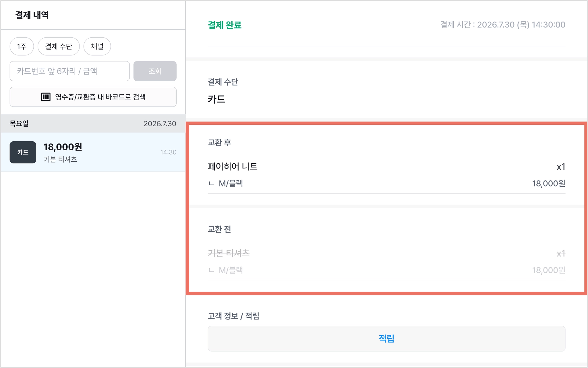Image resolution: width=588 pixels, height=368 pixels.
Task: Select the 18,000원 기본 티셔츠 payment entry
Action: click(x=93, y=152)
